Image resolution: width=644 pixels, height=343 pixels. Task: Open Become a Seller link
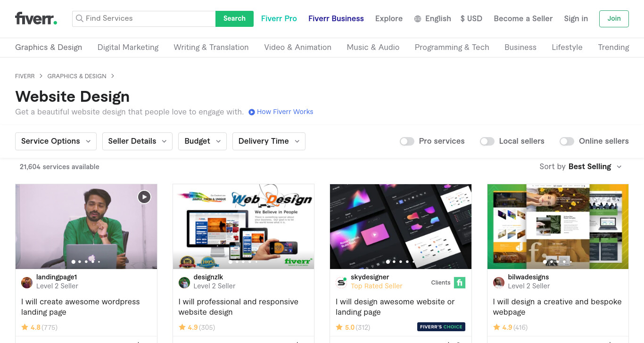point(523,19)
